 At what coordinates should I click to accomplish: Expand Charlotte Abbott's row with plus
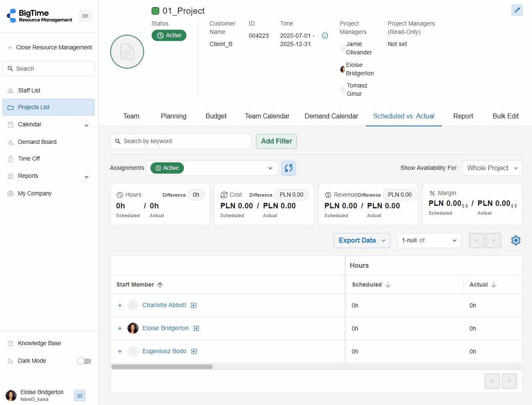pos(120,305)
